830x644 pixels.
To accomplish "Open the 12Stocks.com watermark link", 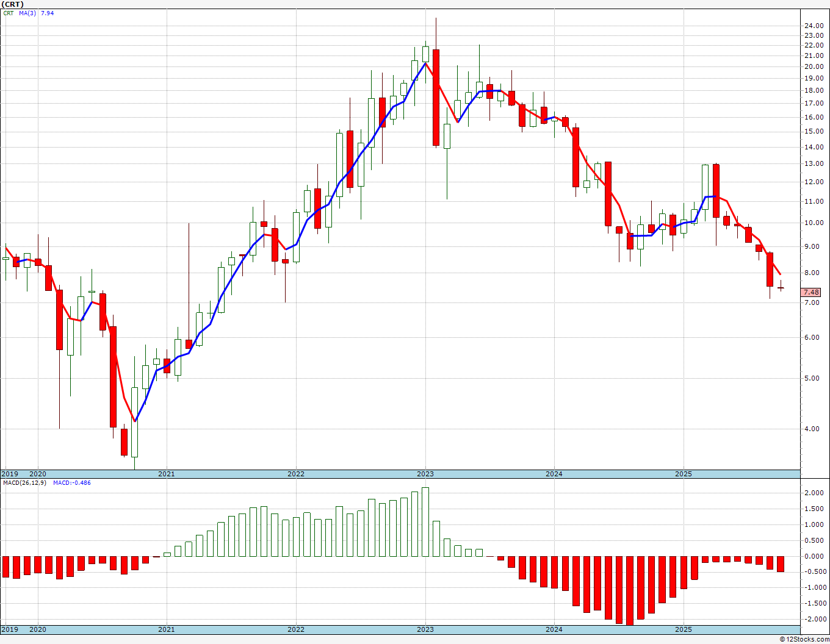I will (x=804, y=639).
